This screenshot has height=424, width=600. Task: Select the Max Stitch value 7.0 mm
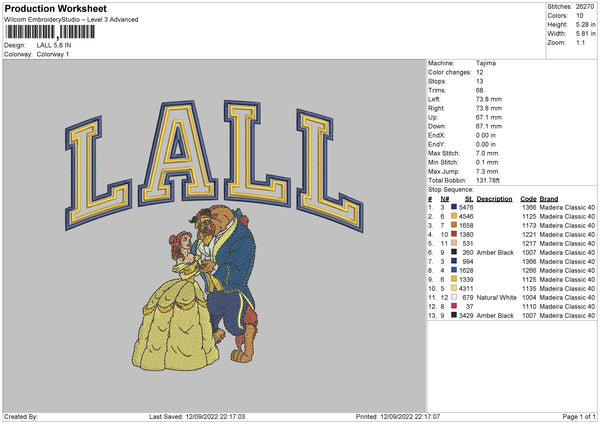pos(487,153)
